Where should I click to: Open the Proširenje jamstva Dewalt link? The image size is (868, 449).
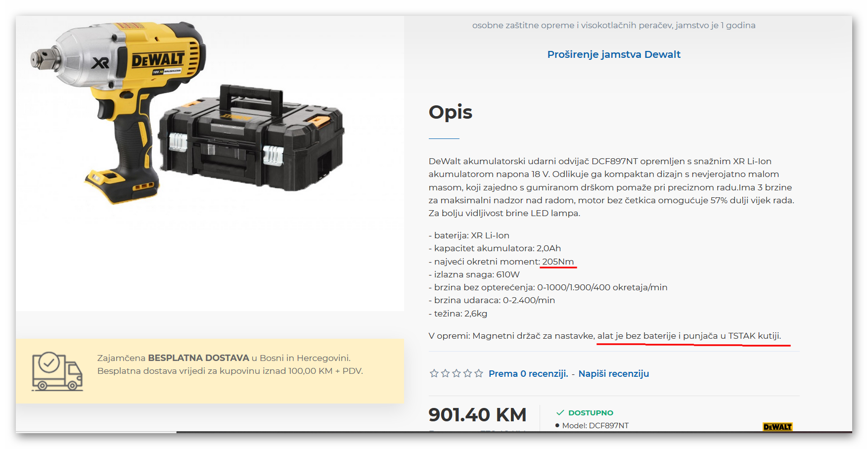pos(614,54)
